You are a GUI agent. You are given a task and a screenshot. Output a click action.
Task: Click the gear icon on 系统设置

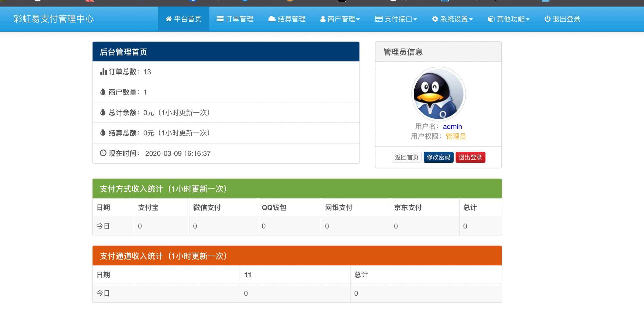(435, 19)
